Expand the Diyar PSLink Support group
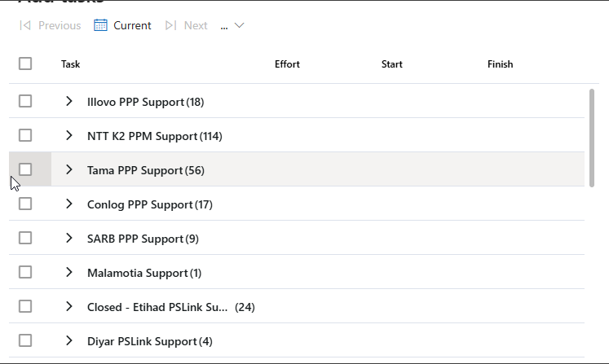This screenshot has height=364, width=609. [x=69, y=340]
